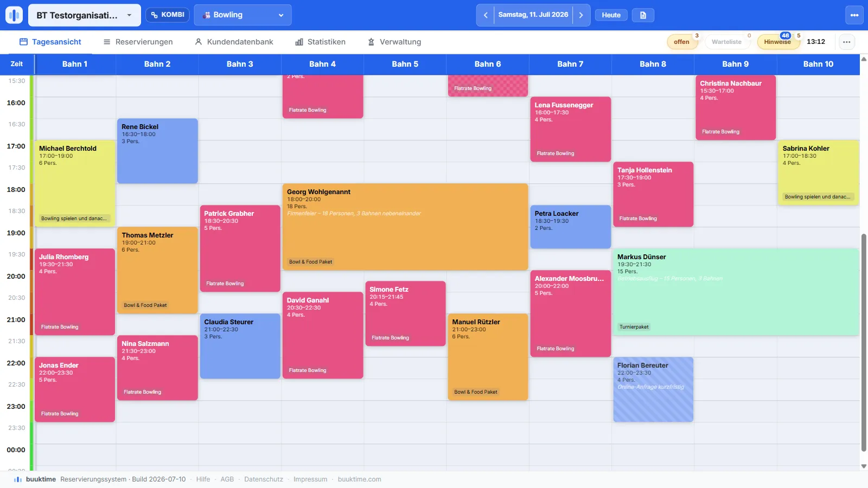Click the Bahn 8 column header
The image size is (868, 488).
(x=653, y=64)
